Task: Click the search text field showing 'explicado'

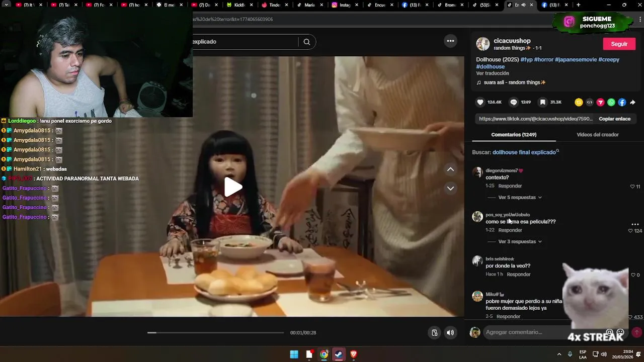Action: (x=246, y=42)
